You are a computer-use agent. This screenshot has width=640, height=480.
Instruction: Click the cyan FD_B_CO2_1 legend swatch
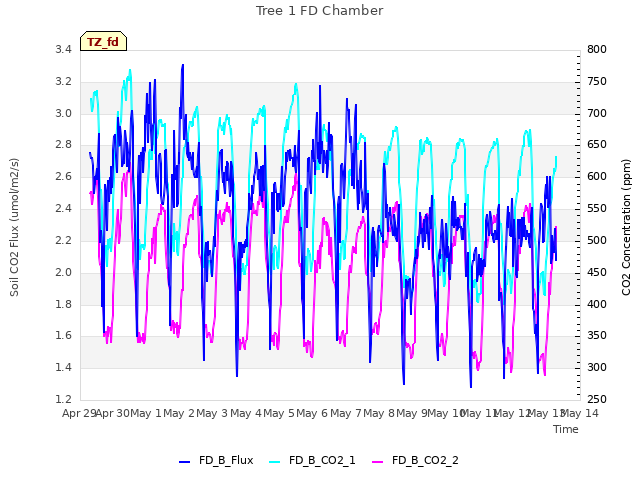point(275,462)
